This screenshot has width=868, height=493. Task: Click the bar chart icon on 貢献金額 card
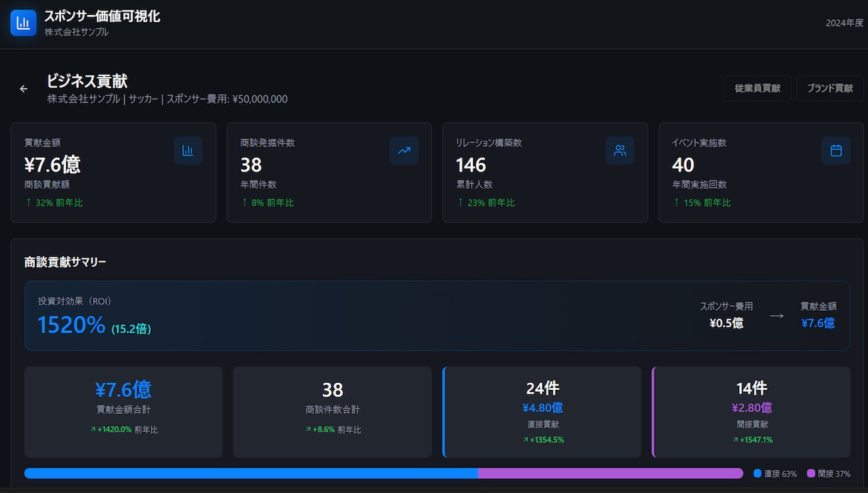[188, 150]
